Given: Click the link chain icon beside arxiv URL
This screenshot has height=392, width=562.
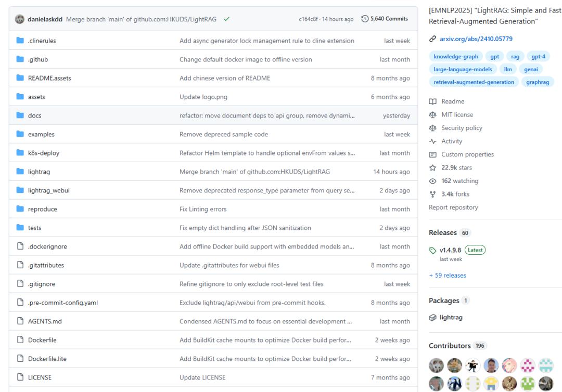Looking at the screenshot, I should (432, 38).
